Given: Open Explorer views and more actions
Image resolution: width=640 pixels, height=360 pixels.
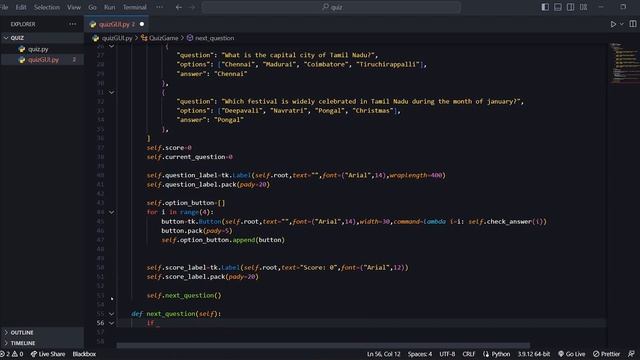Looking at the screenshot, I should [73, 24].
